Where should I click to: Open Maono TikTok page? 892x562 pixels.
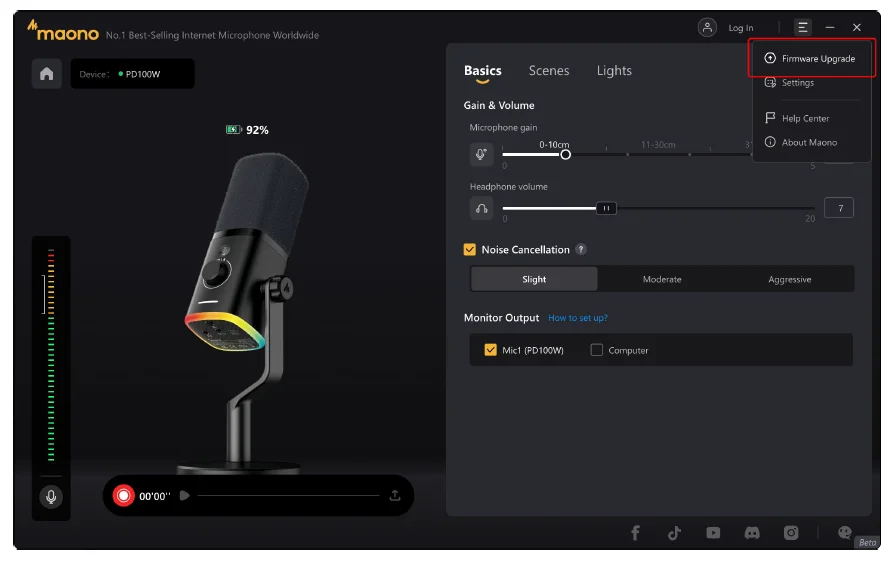pyautogui.click(x=674, y=532)
